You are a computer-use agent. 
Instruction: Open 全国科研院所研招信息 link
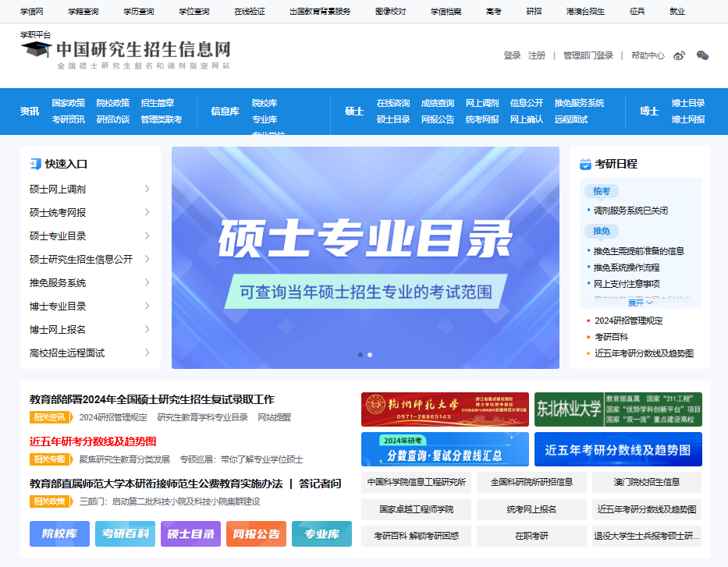click(x=531, y=483)
